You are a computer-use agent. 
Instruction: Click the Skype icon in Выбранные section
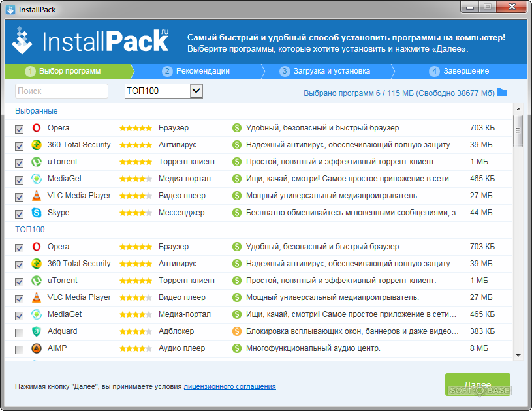pyautogui.click(x=37, y=213)
